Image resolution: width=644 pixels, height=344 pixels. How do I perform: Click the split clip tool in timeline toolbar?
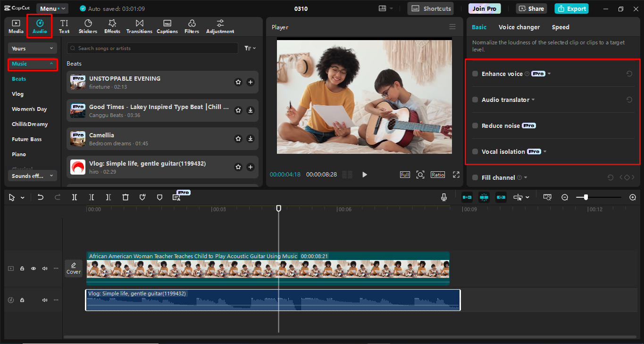[x=75, y=197]
